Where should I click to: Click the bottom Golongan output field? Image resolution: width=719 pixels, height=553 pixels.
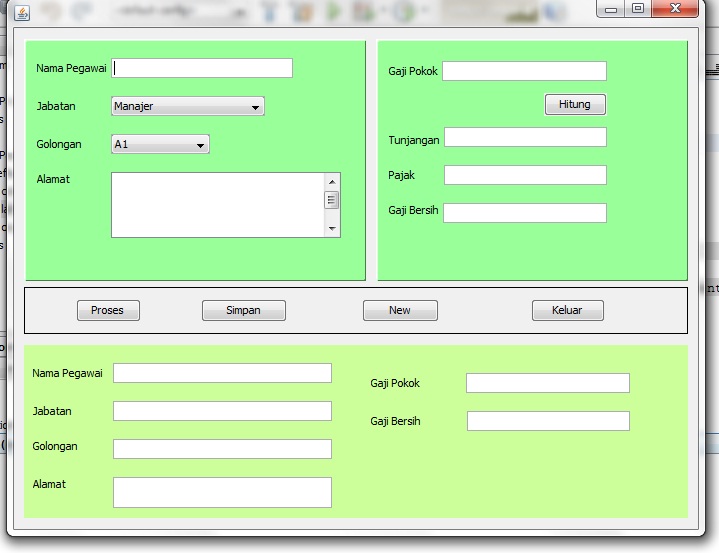(222, 449)
